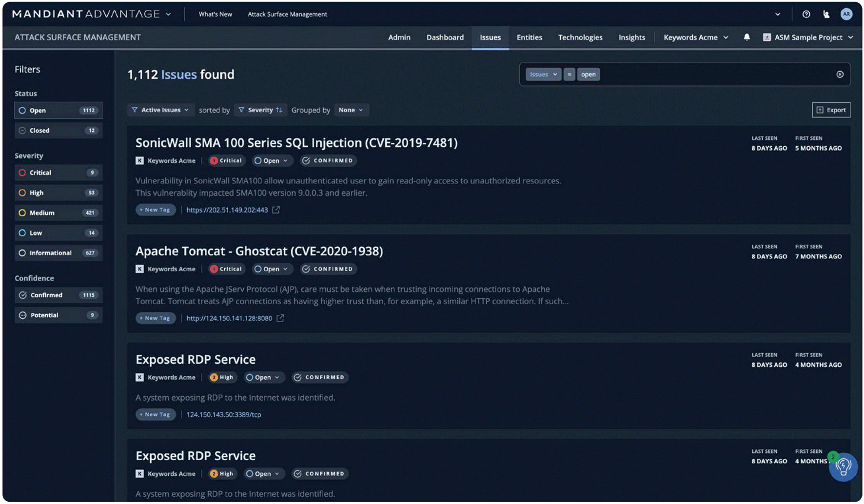Click the CONFIRMED badge on Apache Tomcat issue
The height and width of the screenshot is (504, 864).
click(x=328, y=269)
